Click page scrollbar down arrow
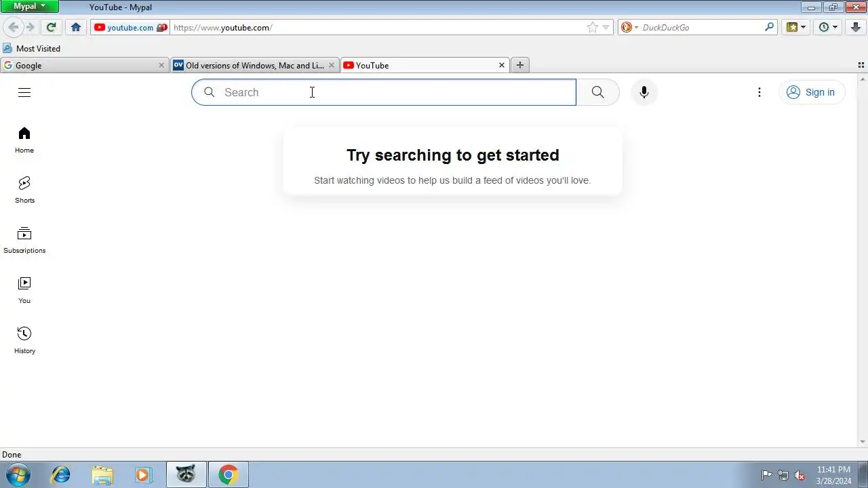Viewport: 868px width, 488px height. tap(863, 442)
